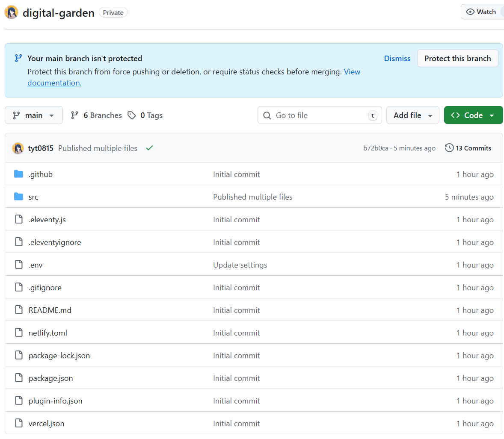This screenshot has height=439, width=504.
Task: Open the .github folder
Action: (x=41, y=174)
